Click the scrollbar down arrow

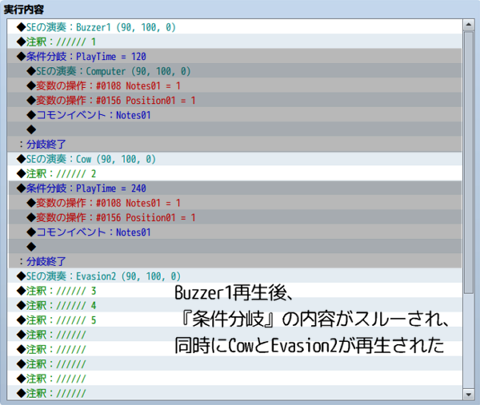(468, 394)
